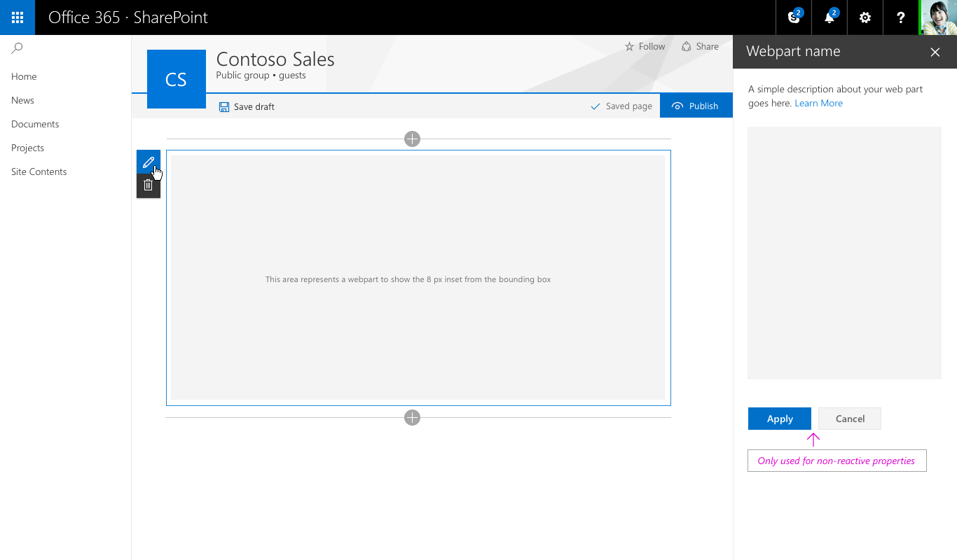The image size is (957, 560).
Task: Open Skype notifications icon
Action: 794,17
